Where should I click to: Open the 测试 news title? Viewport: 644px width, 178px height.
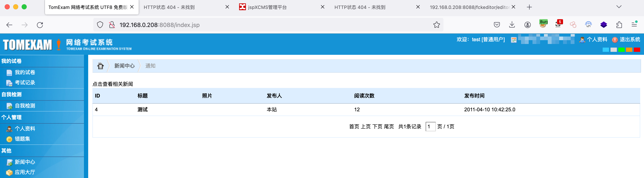(x=142, y=110)
